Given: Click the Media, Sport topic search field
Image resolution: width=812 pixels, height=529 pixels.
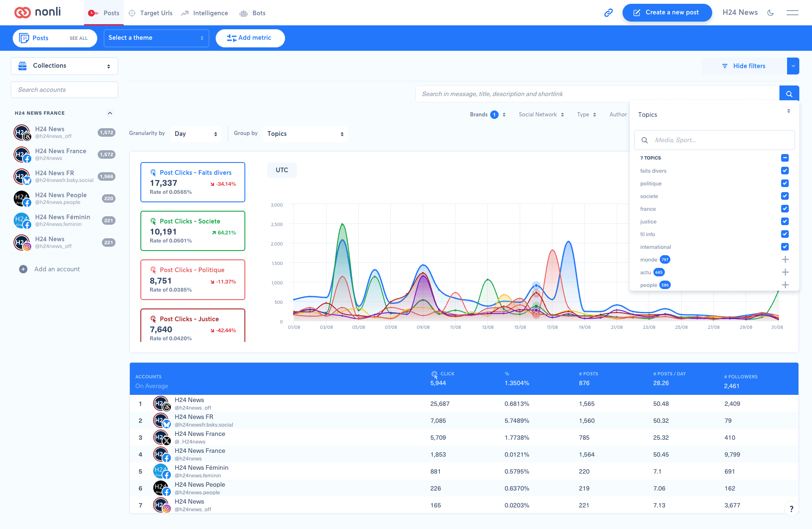Looking at the screenshot, I should tap(714, 140).
